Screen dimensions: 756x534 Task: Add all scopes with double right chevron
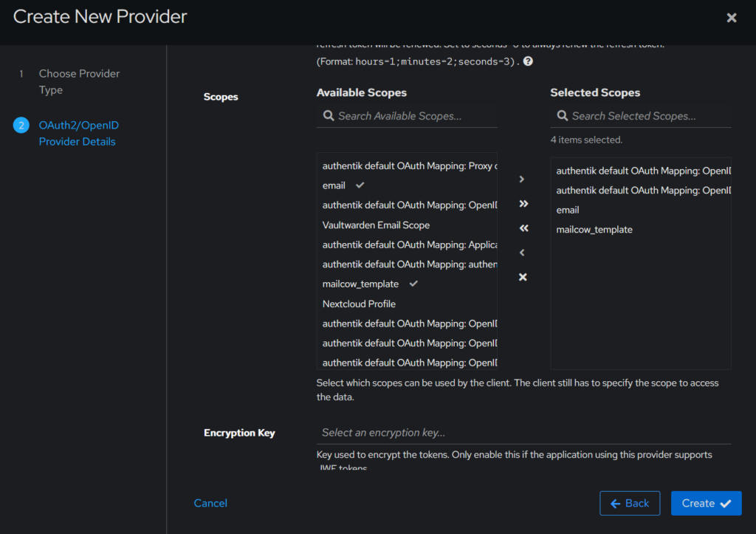(523, 204)
